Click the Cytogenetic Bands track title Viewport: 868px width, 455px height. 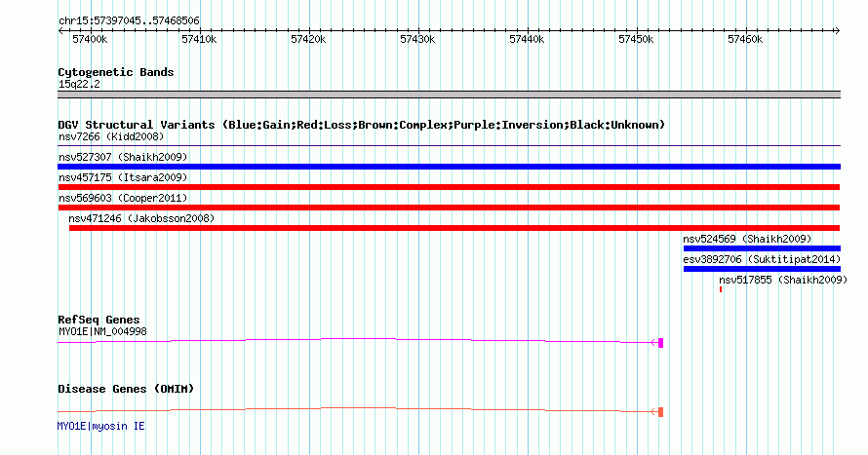[x=116, y=72]
